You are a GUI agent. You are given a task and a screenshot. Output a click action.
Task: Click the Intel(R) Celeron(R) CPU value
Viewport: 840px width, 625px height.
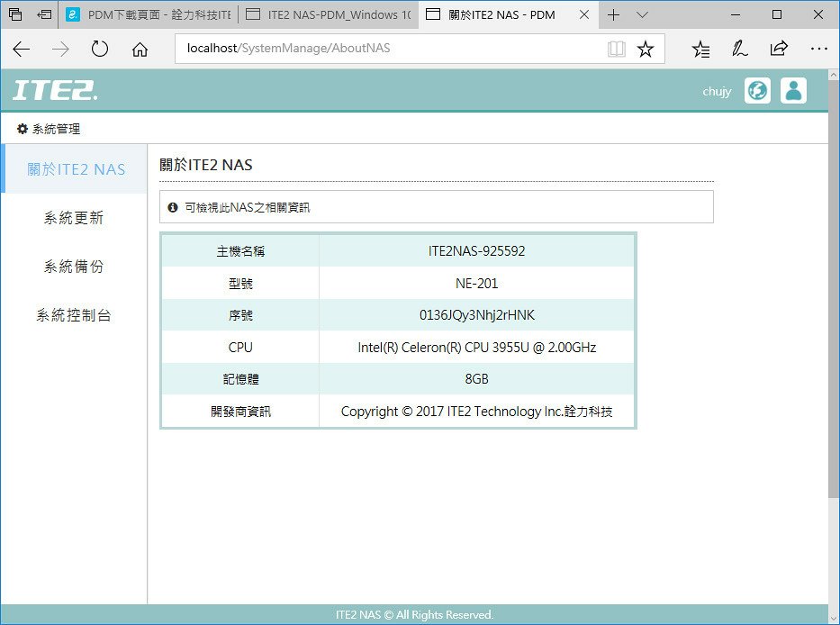[477, 348]
